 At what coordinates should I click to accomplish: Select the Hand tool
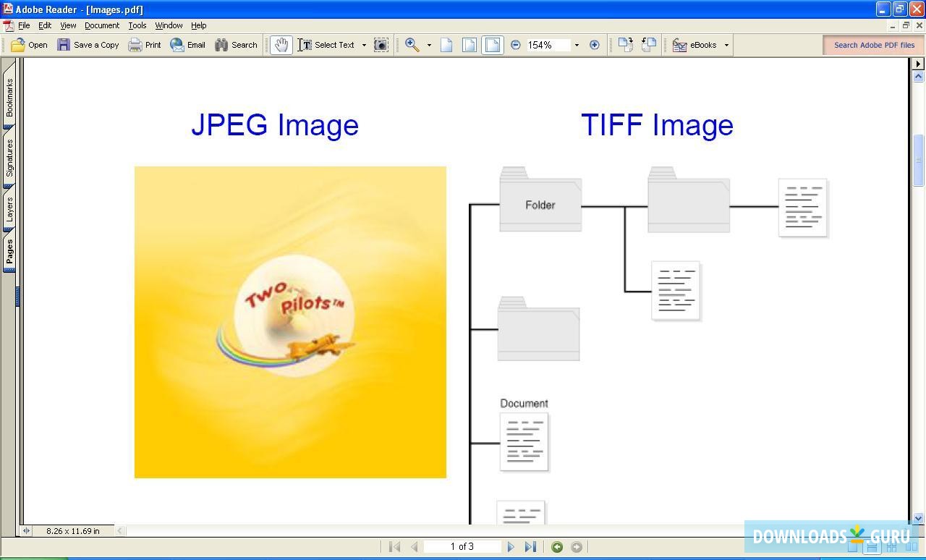point(281,44)
